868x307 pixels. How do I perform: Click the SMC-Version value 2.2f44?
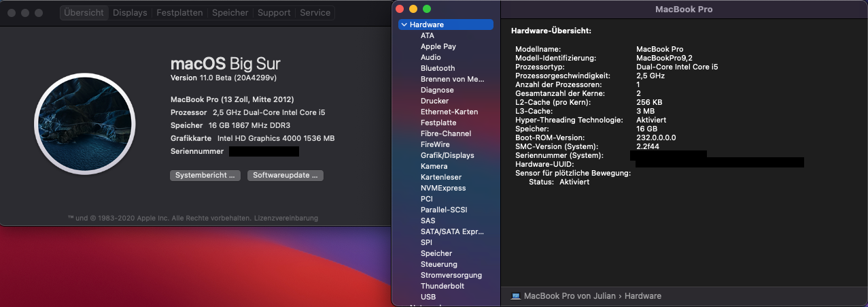pyautogui.click(x=648, y=146)
